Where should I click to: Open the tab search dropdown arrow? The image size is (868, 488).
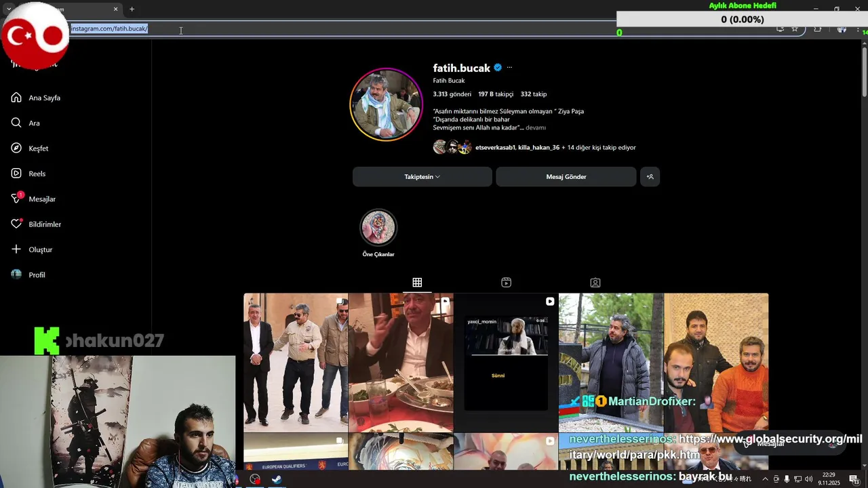click(x=9, y=9)
